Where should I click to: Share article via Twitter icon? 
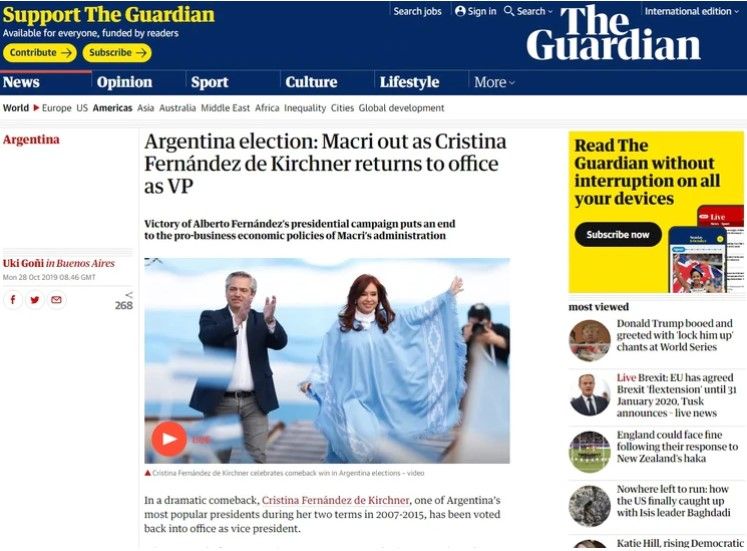(35, 300)
